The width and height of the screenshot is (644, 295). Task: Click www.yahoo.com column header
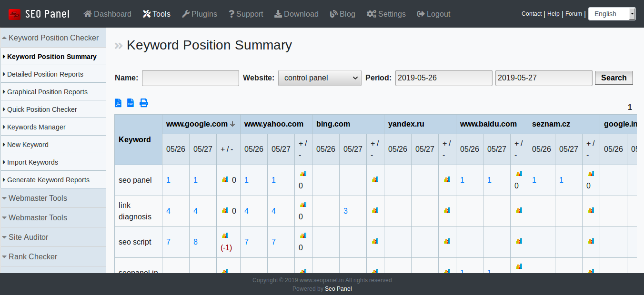274,124
